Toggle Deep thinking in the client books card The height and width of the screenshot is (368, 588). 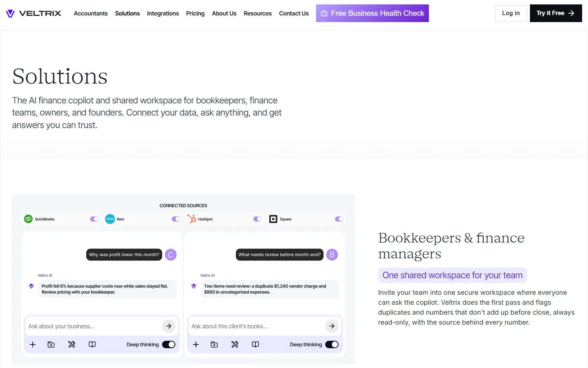point(332,344)
